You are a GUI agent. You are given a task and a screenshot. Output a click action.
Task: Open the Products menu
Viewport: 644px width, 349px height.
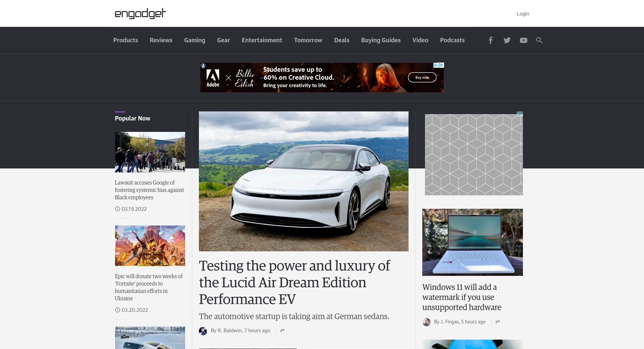125,40
